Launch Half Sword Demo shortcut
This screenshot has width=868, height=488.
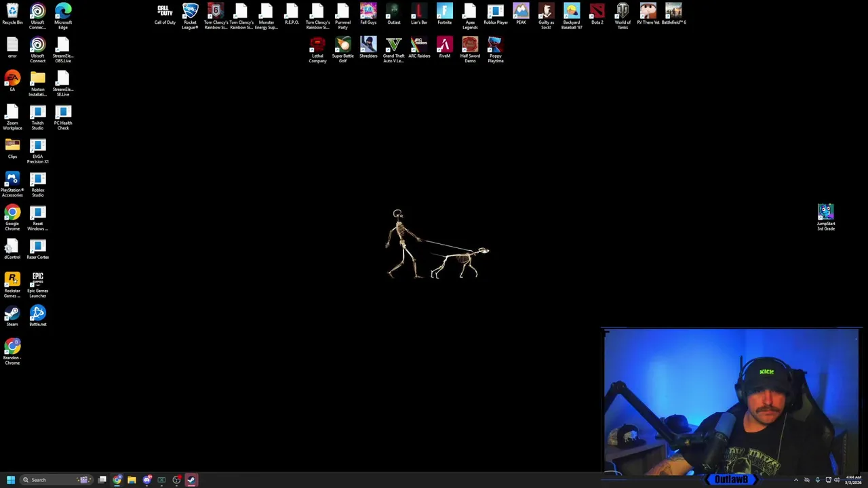(470, 50)
